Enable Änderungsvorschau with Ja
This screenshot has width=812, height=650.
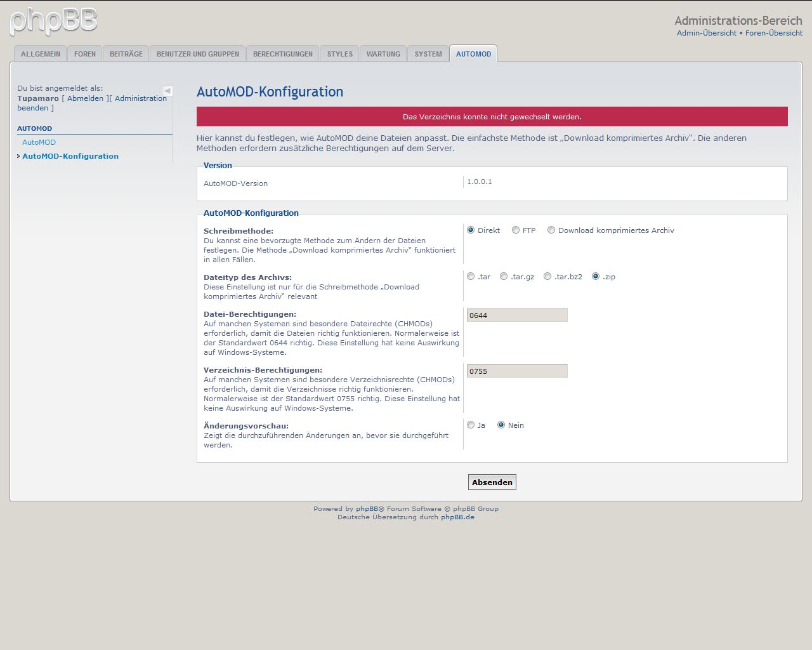(471, 425)
